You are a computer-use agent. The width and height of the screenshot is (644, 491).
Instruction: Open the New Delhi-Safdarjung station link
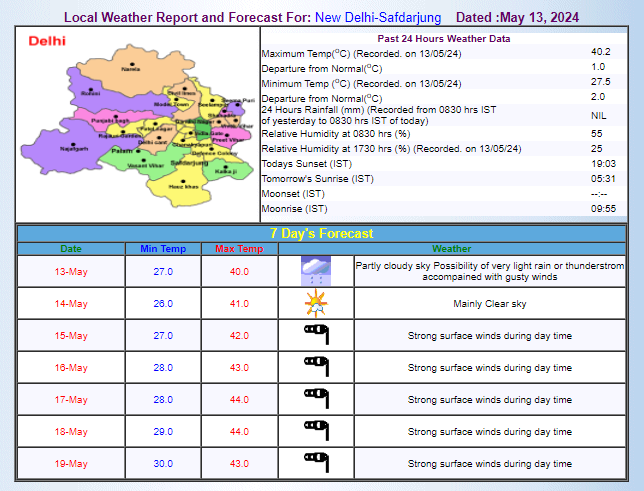[x=377, y=18]
